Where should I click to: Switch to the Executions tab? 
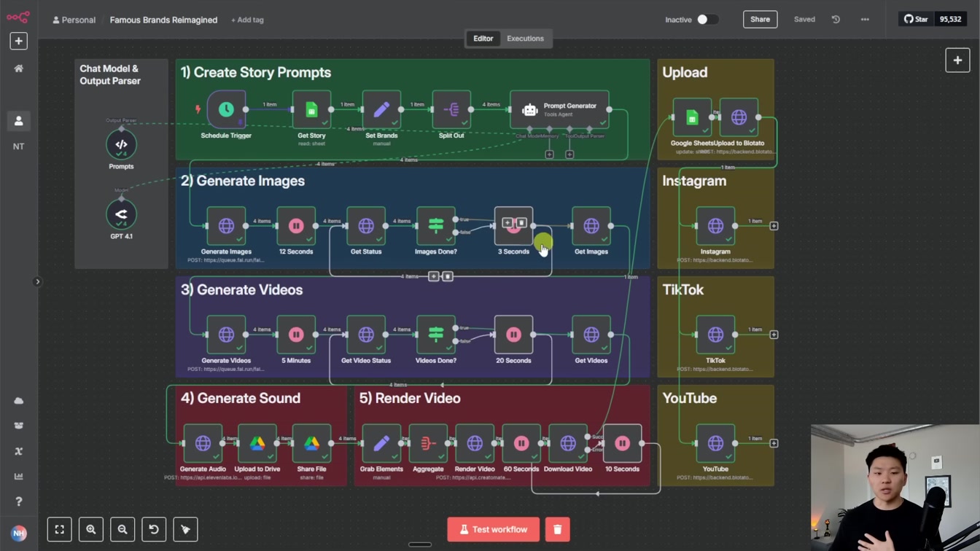[525, 39]
